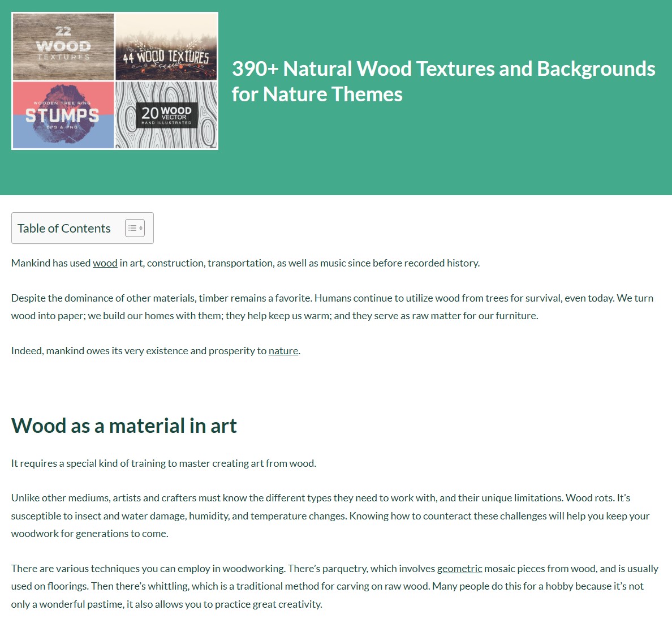Follow the 'nature' hyperlink

pyautogui.click(x=283, y=351)
